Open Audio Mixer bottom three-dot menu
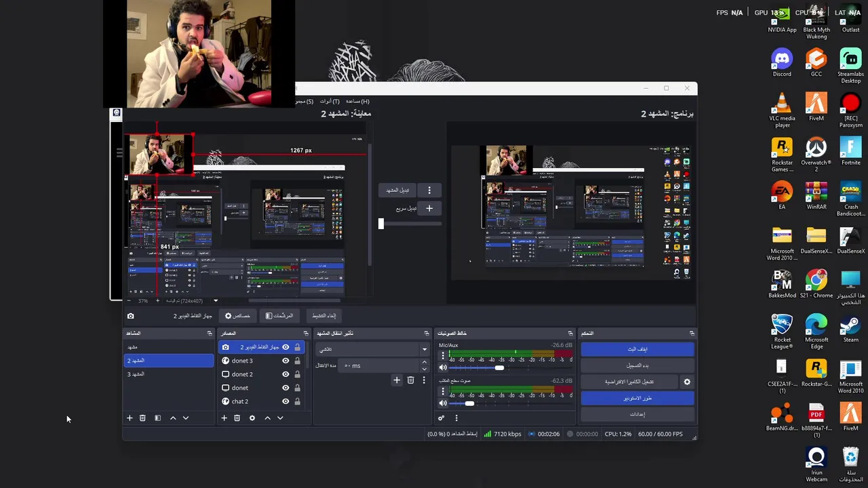Viewport: 868px width, 488px height. [456, 418]
